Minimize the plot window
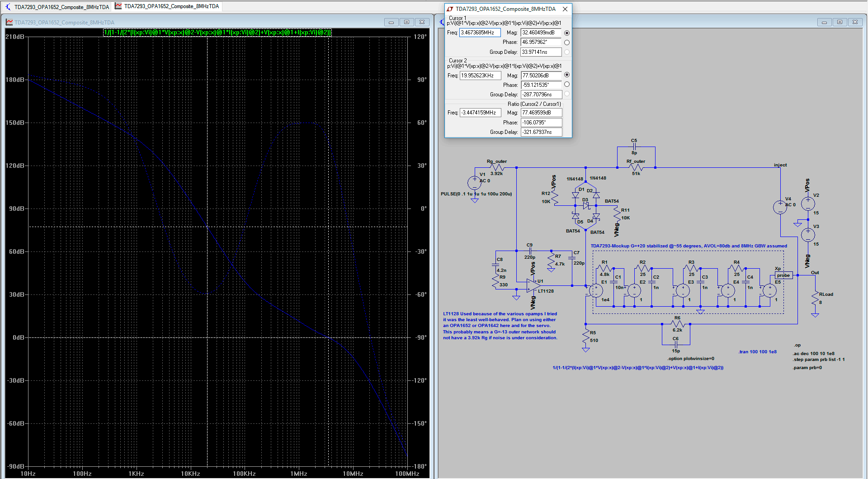This screenshot has height=479, width=868. (391, 22)
